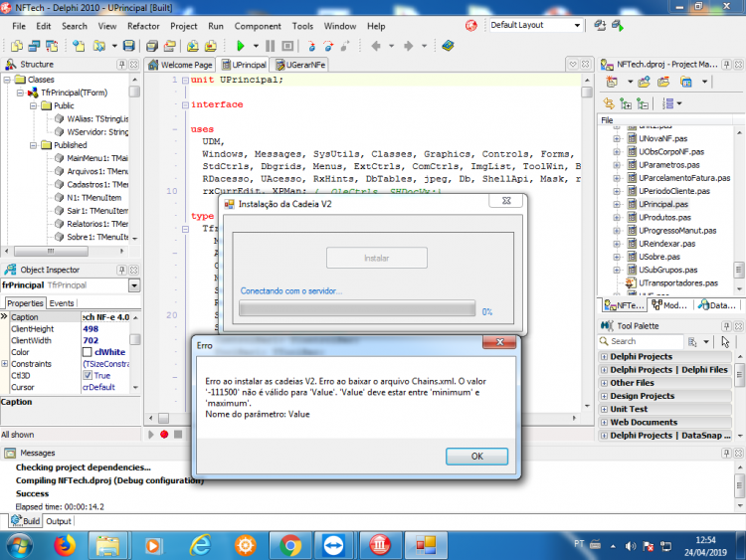Click the ClientHeight value 498

coord(91,329)
